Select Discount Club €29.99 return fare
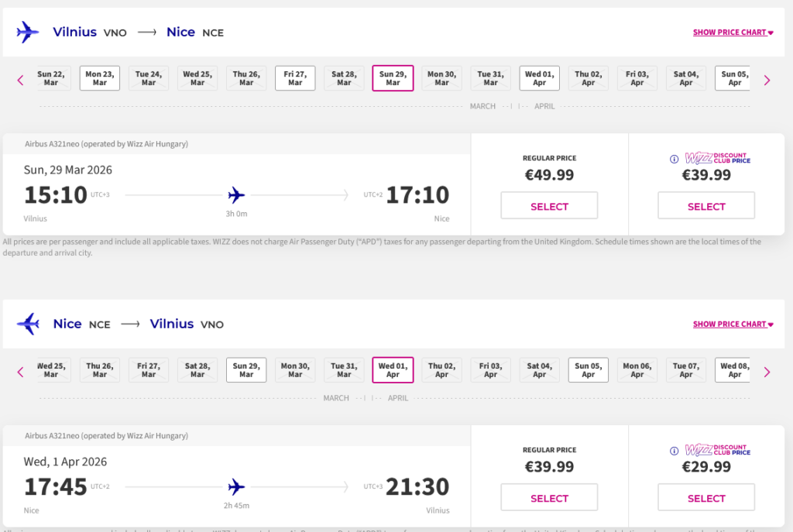Viewport: 793px width, 532px height. 706,498
